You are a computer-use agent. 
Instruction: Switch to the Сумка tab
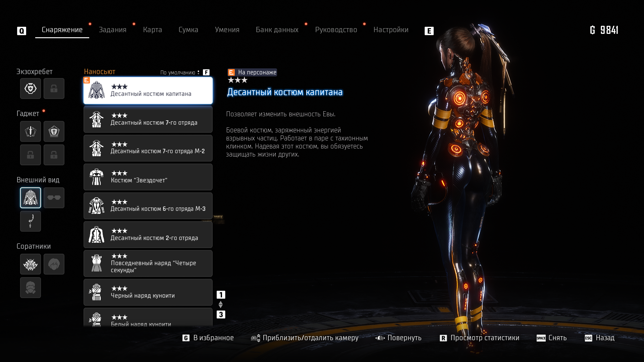pos(189,30)
